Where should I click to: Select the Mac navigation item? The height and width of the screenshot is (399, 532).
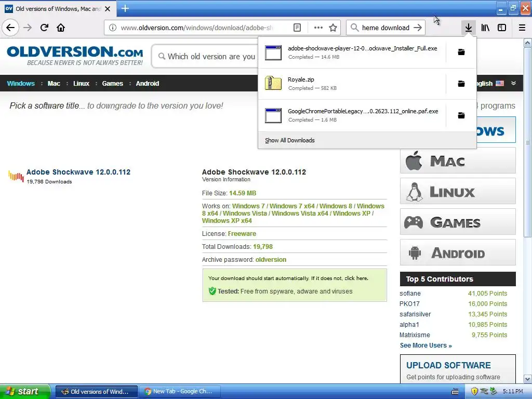point(54,84)
